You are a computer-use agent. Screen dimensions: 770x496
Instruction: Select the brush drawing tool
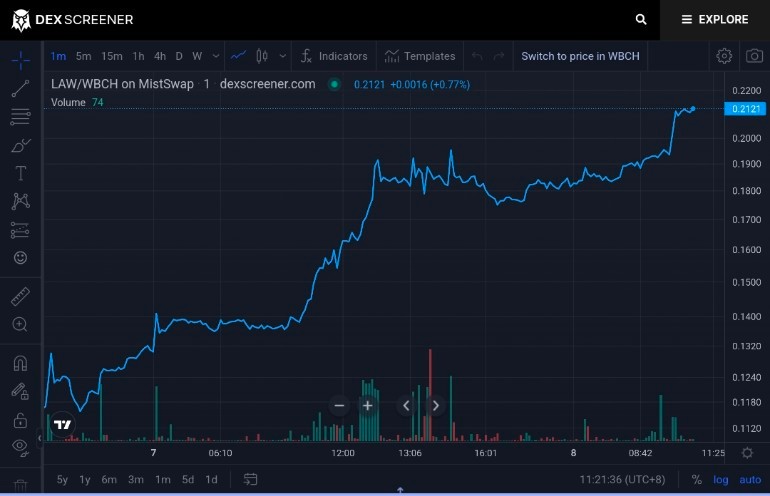pyautogui.click(x=20, y=145)
